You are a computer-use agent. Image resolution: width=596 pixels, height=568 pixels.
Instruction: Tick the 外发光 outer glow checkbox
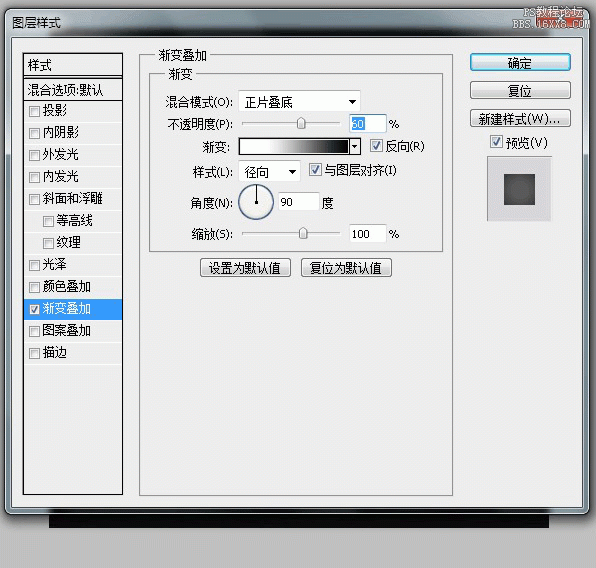(34, 155)
